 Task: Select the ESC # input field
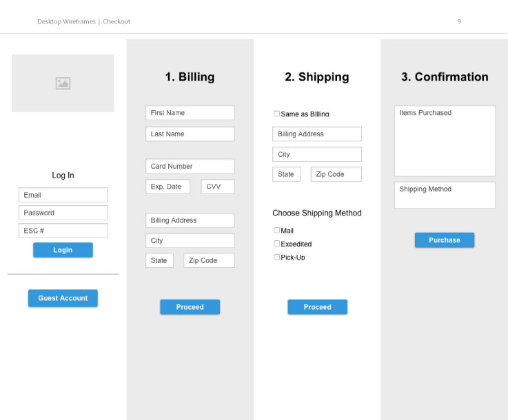pyautogui.click(x=63, y=231)
